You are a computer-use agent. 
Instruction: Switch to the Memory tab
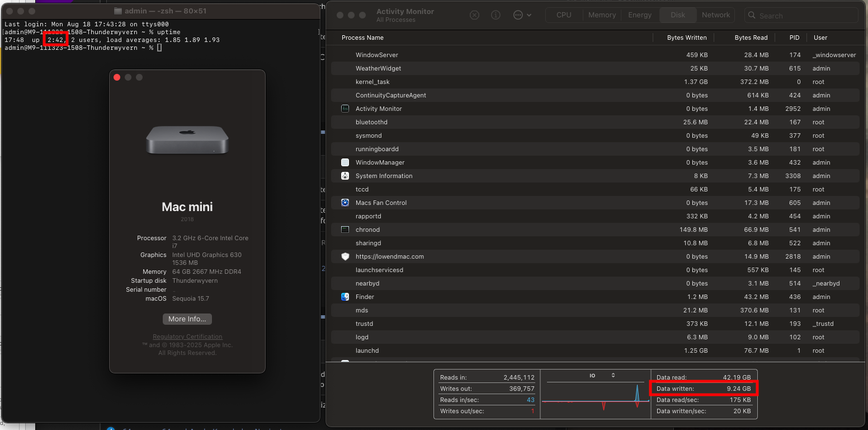602,15
